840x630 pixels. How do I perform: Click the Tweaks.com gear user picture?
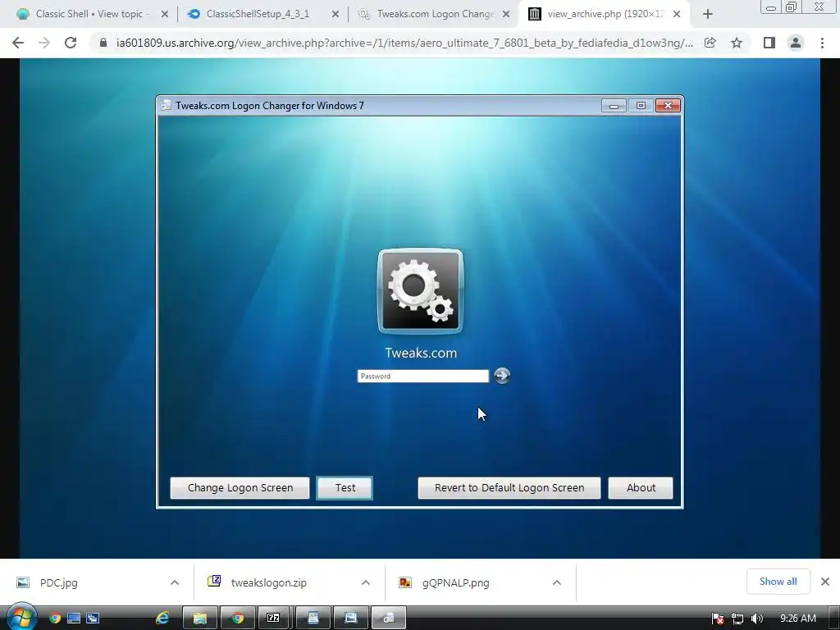(x=421, y=291)
